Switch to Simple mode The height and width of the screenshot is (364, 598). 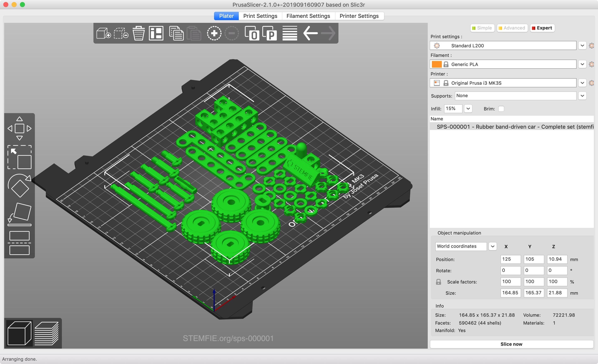482,28
